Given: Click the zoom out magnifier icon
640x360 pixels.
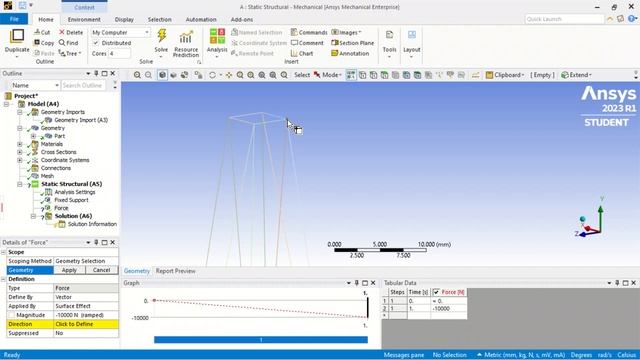Looking at the screenshot, I should tap(149, 75).
